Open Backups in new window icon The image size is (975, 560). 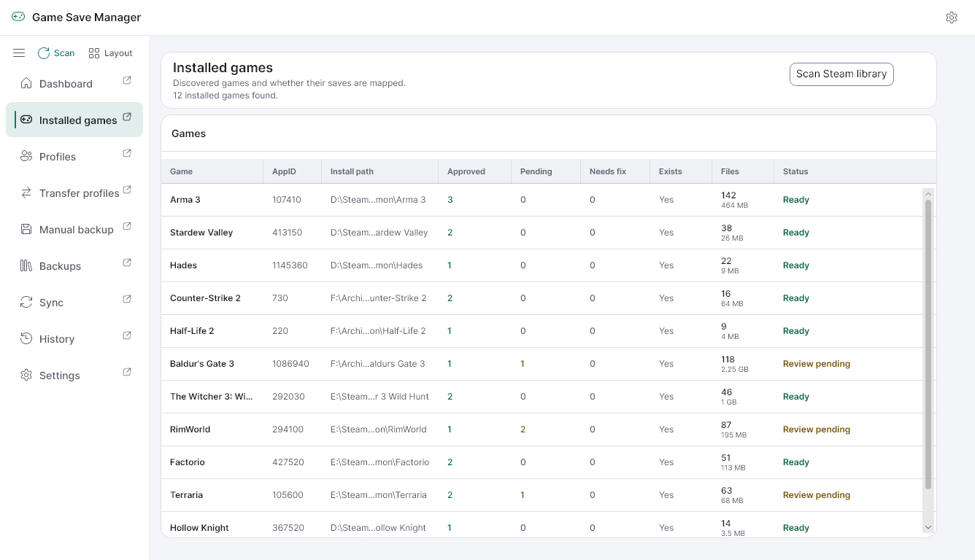127,262
